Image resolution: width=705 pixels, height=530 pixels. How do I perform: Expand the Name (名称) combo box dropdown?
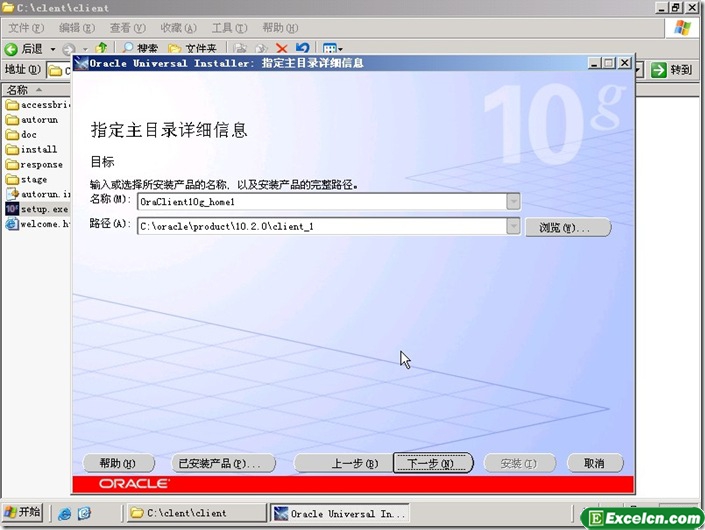[513, 201]
